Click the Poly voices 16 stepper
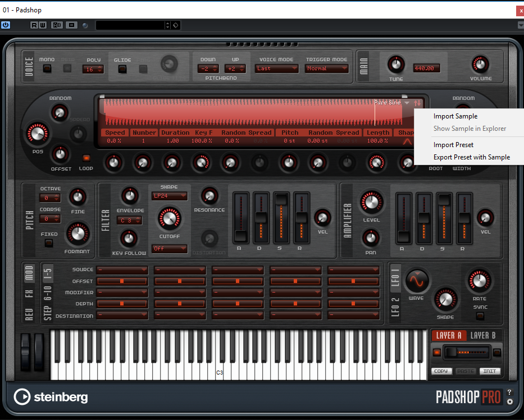The height and width of the screenshot is (420, 524). (x=93, y=69)
